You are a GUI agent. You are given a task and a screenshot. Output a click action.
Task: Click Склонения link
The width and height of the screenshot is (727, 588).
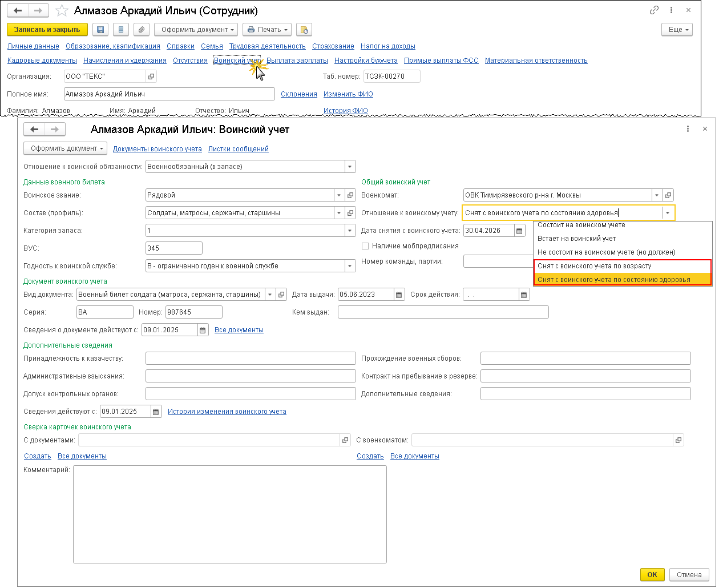pos(299,94)
